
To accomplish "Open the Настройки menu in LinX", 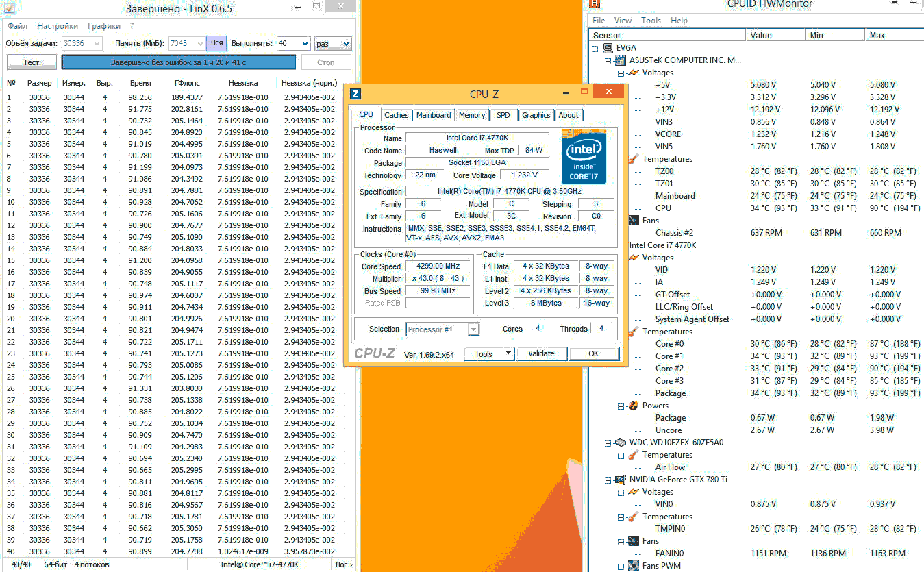I will (58, 26).
